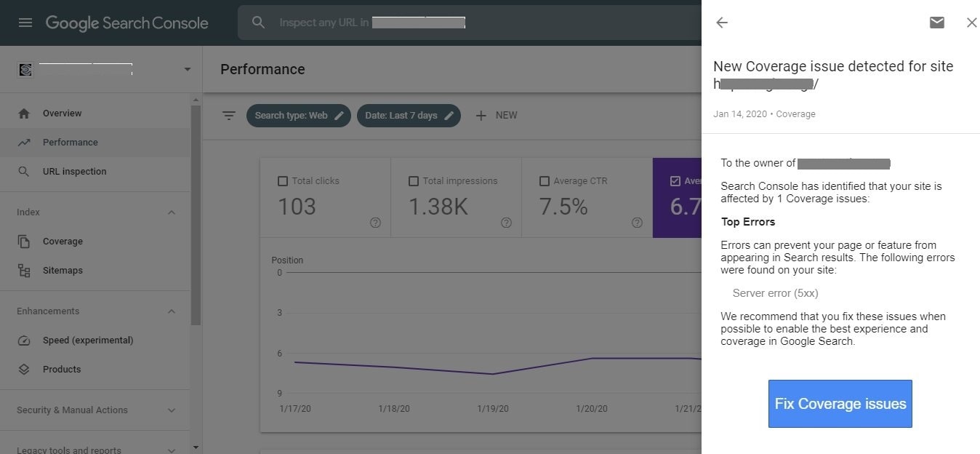980x454 pixels.
Task: Collapse the Index section
Action: 172,212
